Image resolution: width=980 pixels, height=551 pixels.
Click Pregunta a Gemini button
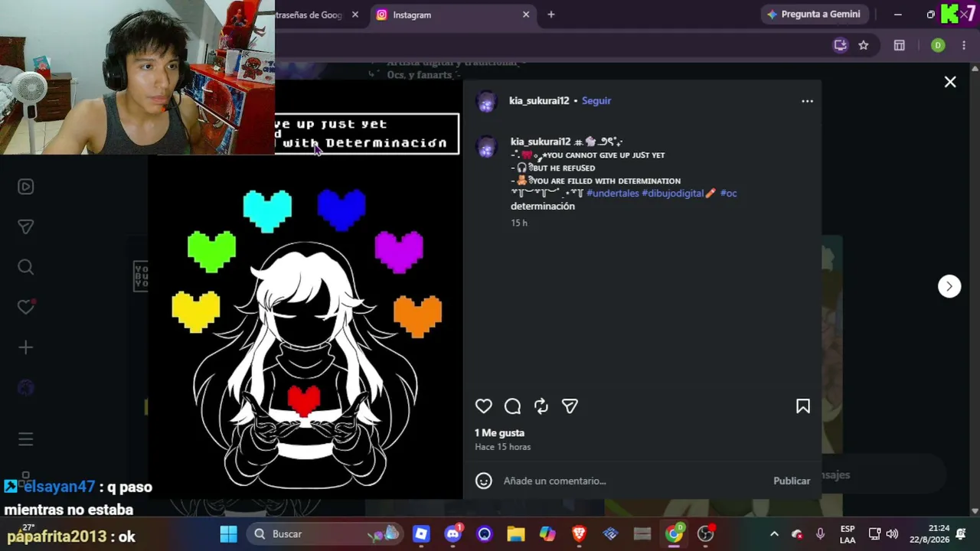coord(813,15)
